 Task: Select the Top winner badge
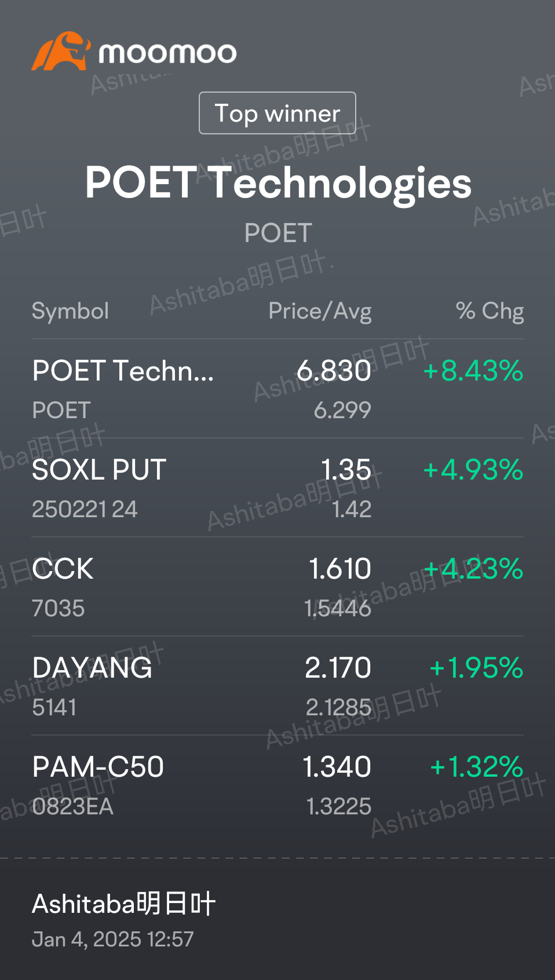[277, 113]
